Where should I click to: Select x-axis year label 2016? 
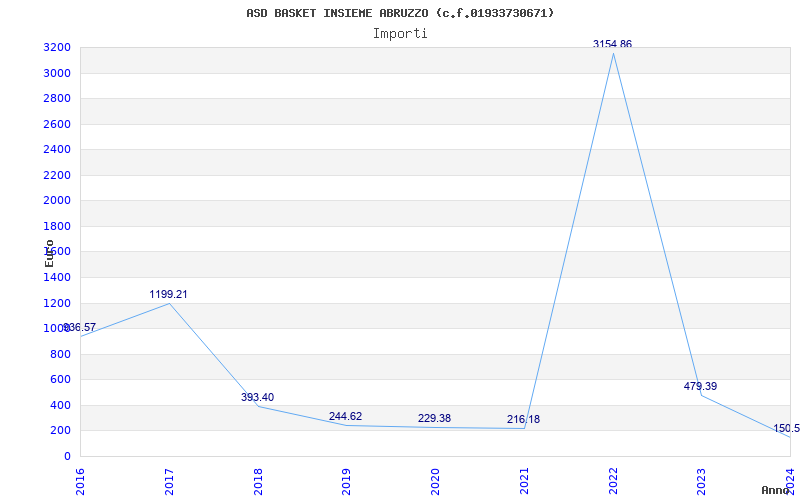pyautogui.click(x=80, y=481)
